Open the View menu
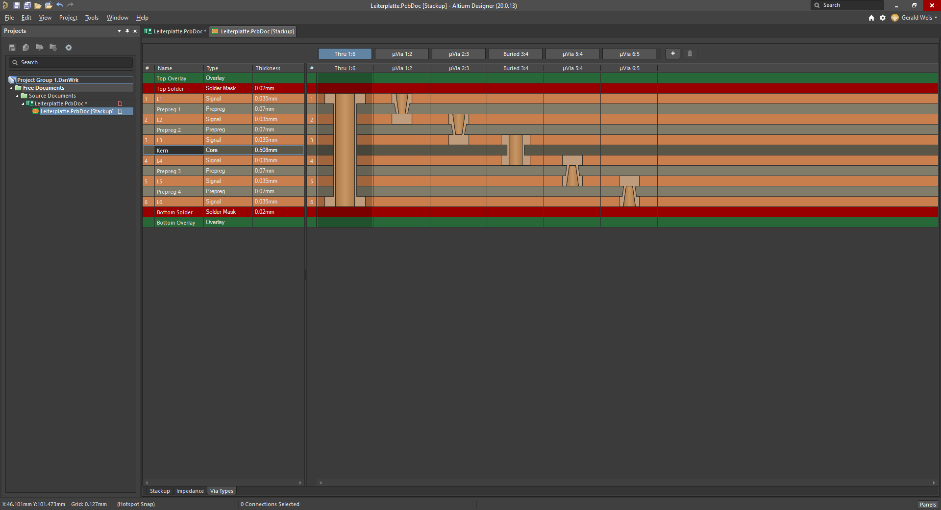 45,18
